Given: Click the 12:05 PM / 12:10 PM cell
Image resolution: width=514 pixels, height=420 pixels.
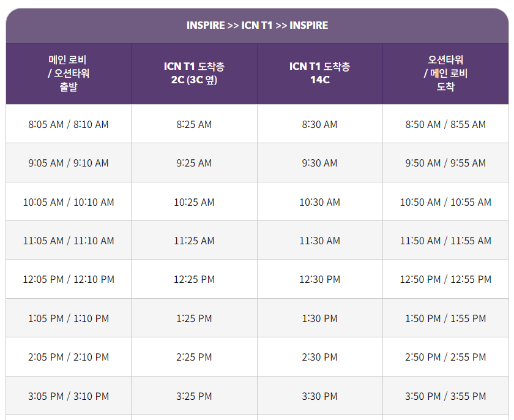Looking at the screenshot, I should [69, 279].
